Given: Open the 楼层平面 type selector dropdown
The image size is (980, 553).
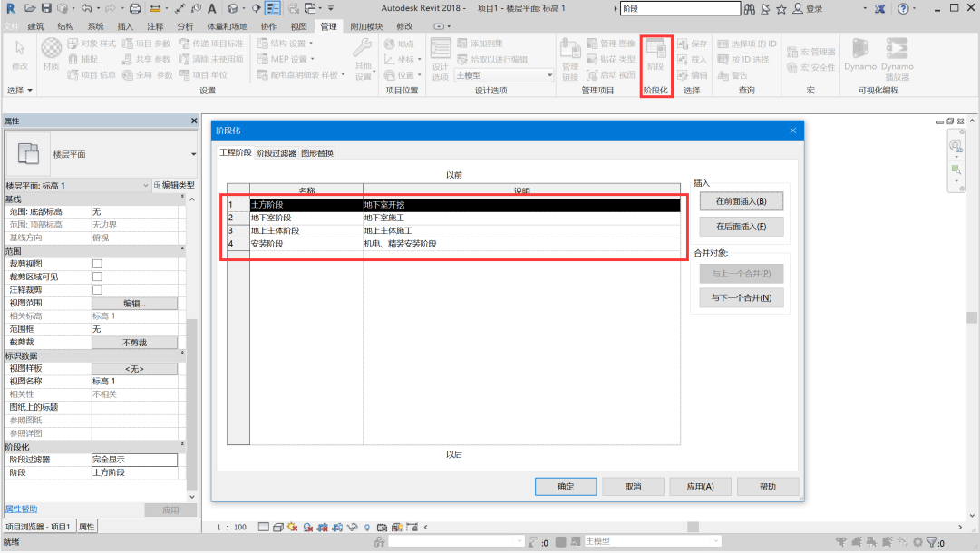Looking at the screenshot, I should (x=193, y=154).
